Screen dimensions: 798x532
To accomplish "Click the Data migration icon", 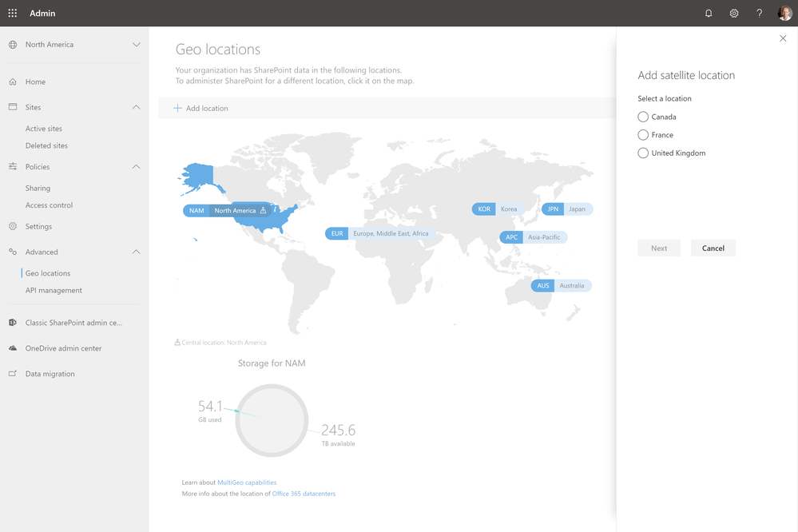I will point(13,374).
